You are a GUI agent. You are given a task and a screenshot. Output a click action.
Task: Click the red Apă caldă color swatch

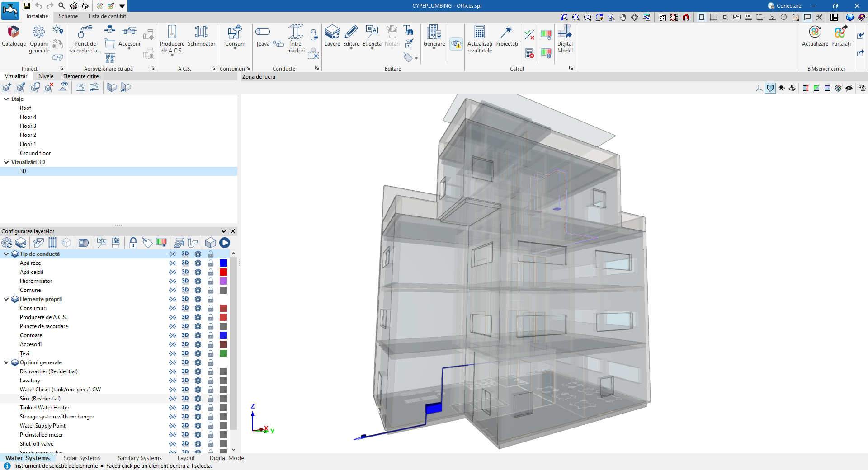point(223,272)
